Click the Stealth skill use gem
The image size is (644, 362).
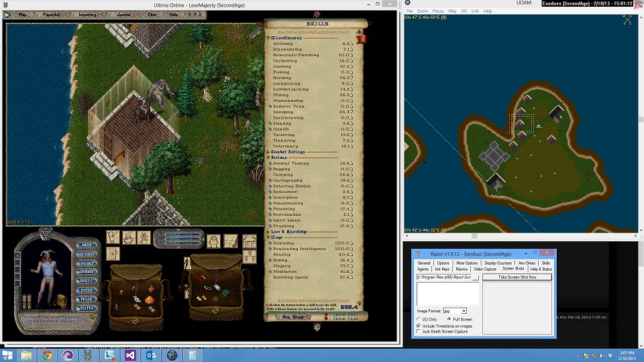tap(270, 129)
